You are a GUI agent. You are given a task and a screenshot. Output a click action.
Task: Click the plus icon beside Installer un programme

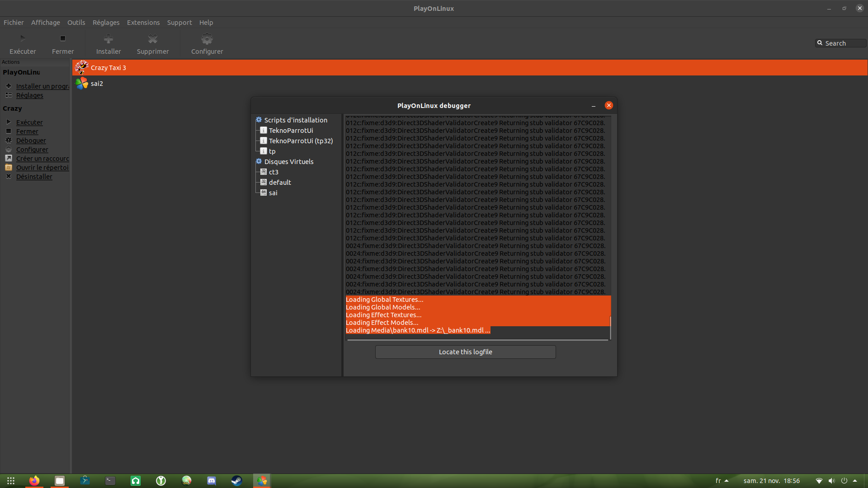9,86
